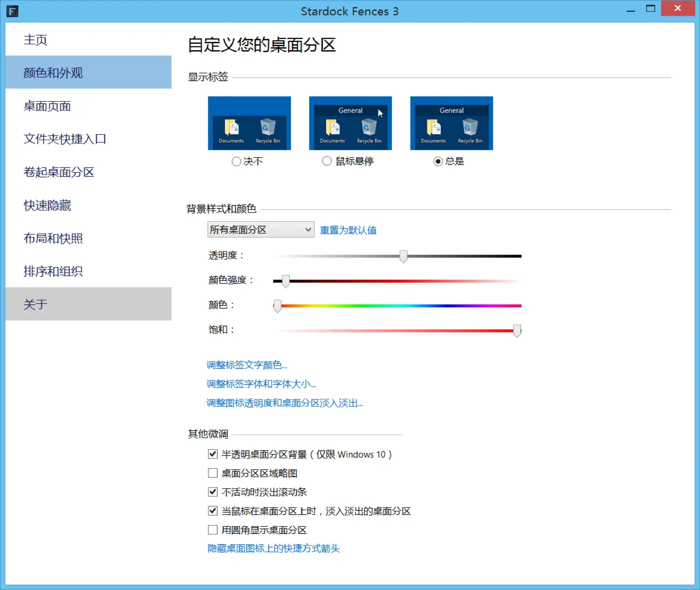Switch to the 卷起桌面分区 page
This screenshot has height=590, width=700.
click(88, 172)
